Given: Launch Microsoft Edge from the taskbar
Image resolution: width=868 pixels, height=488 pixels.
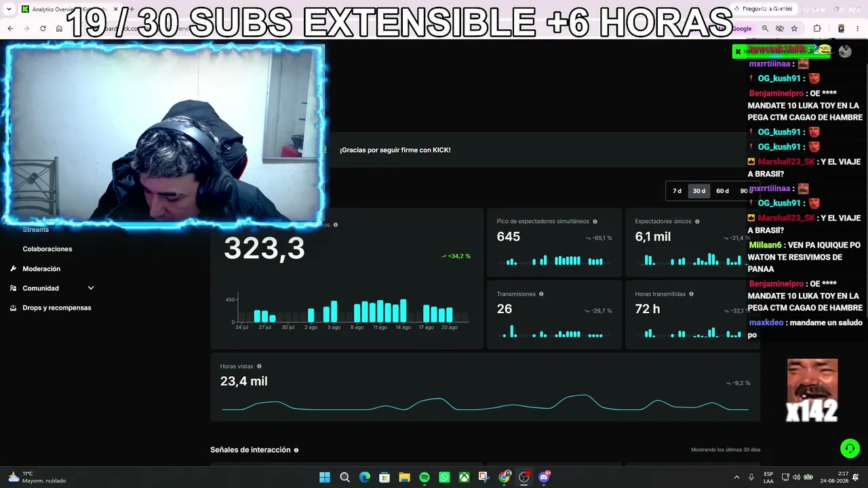Looking at the screenshot, I should [365, 477].
